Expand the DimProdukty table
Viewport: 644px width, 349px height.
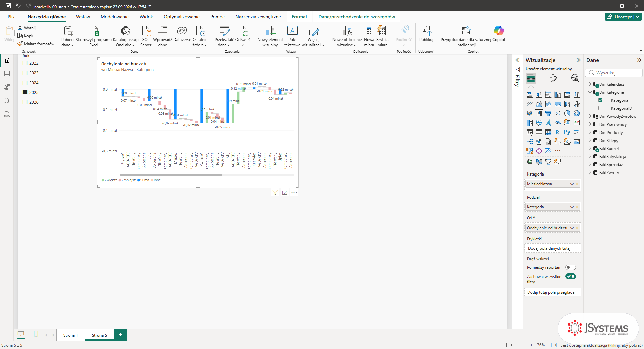[590, 133]
